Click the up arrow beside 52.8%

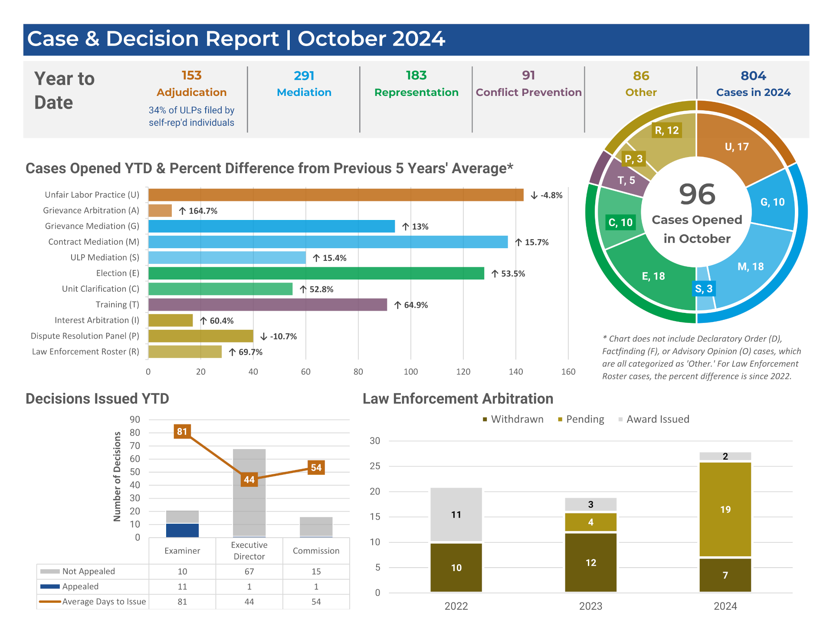[303, 289]
